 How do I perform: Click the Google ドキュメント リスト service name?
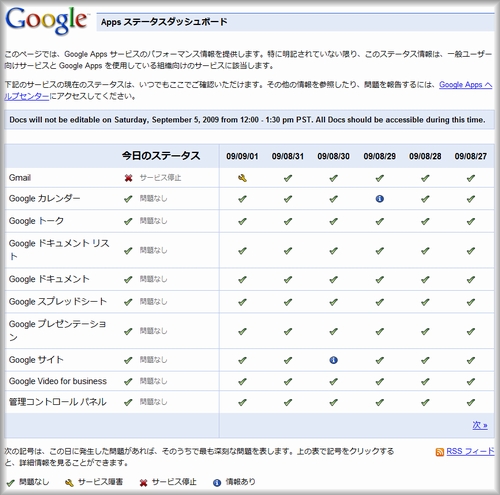tap(59, 250)
